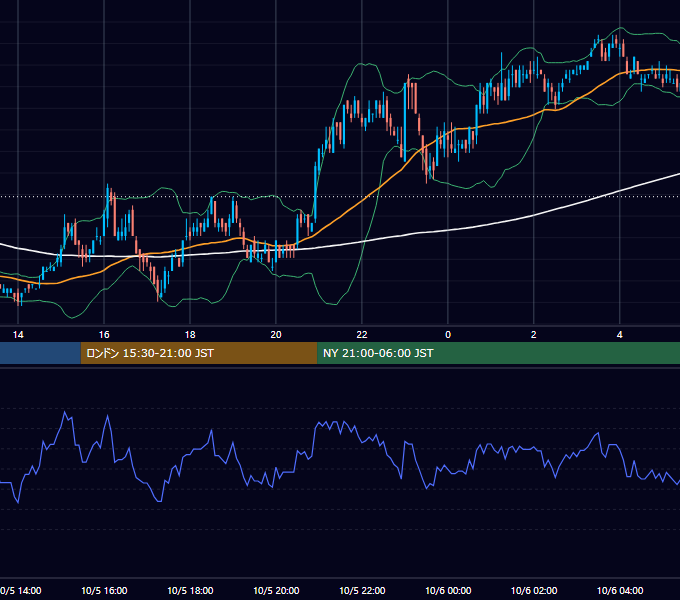This screenshot has width=680, height=600.
Task: Select the 22 hour label on the price chart axis
Action: (x=362, y=335)
